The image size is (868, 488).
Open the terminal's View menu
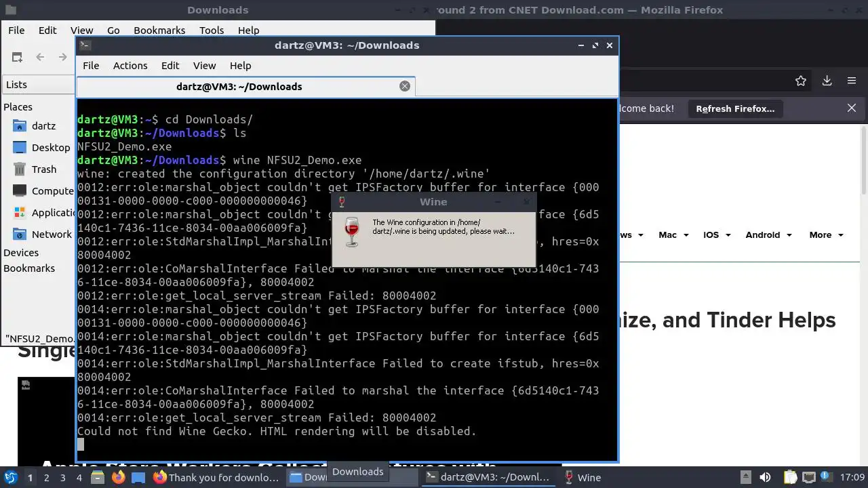(x=204, y=66)
